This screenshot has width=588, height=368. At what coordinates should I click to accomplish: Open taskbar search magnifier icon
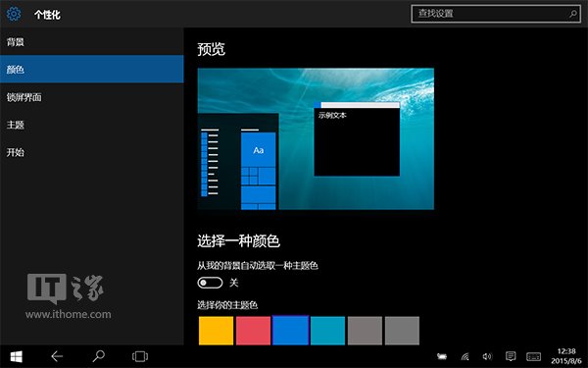tap(98, 356)
